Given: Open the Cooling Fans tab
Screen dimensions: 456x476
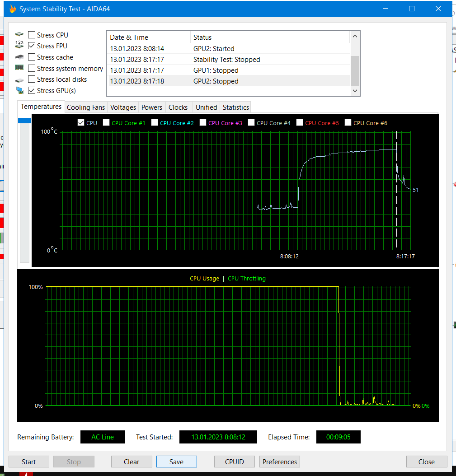Looking at the screenshot, I should click(x=86, y=107).
